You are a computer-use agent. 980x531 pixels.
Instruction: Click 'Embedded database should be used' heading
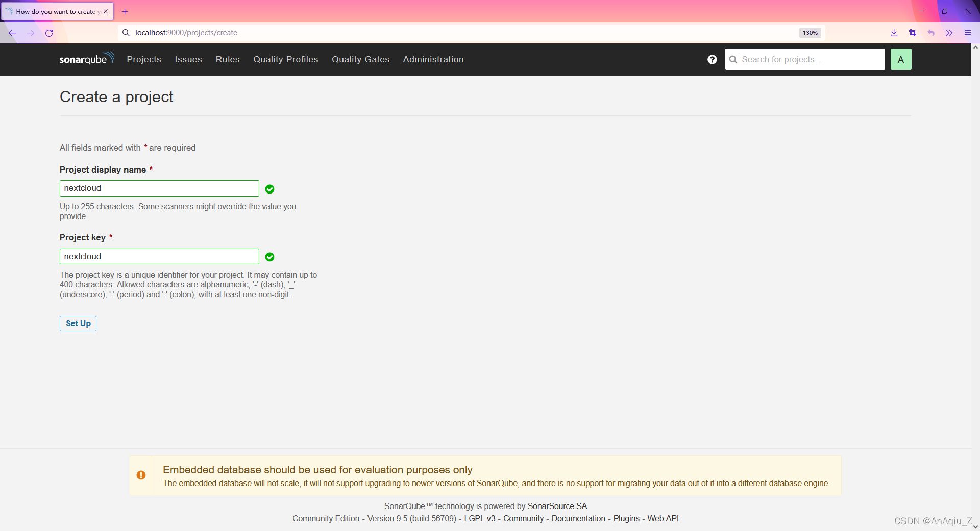click(x=317, y=470)
